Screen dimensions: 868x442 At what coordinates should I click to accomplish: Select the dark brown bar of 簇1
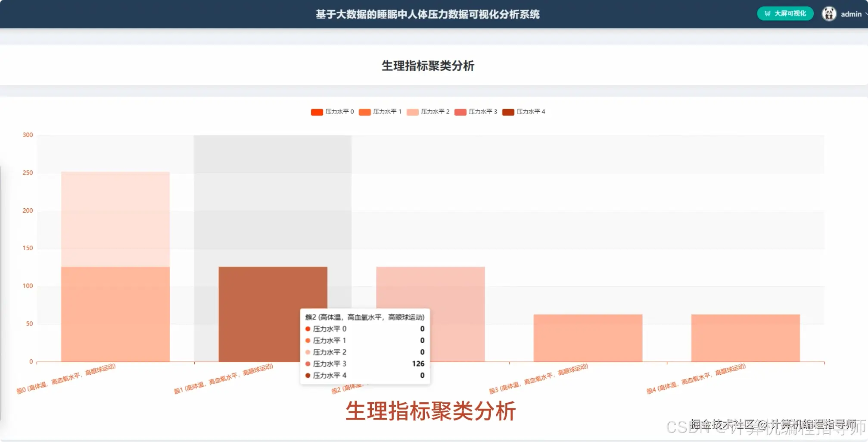273,314
